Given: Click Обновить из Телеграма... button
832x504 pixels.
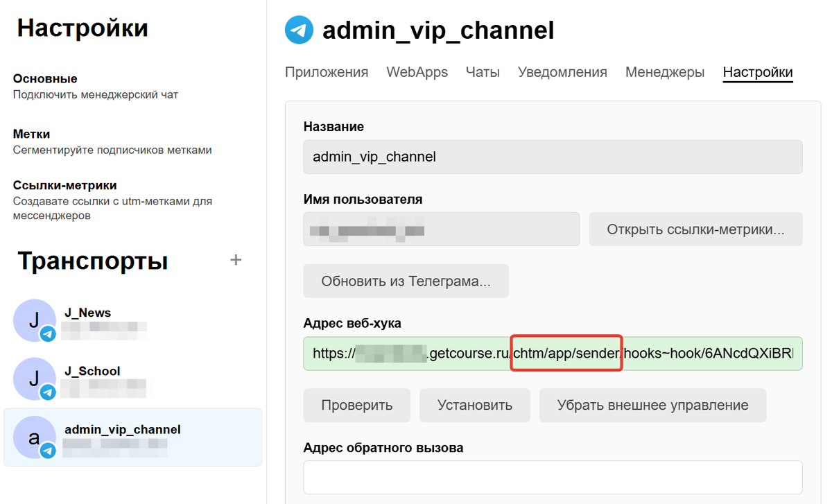Looking at the screenshot, I should click(406, 281).
